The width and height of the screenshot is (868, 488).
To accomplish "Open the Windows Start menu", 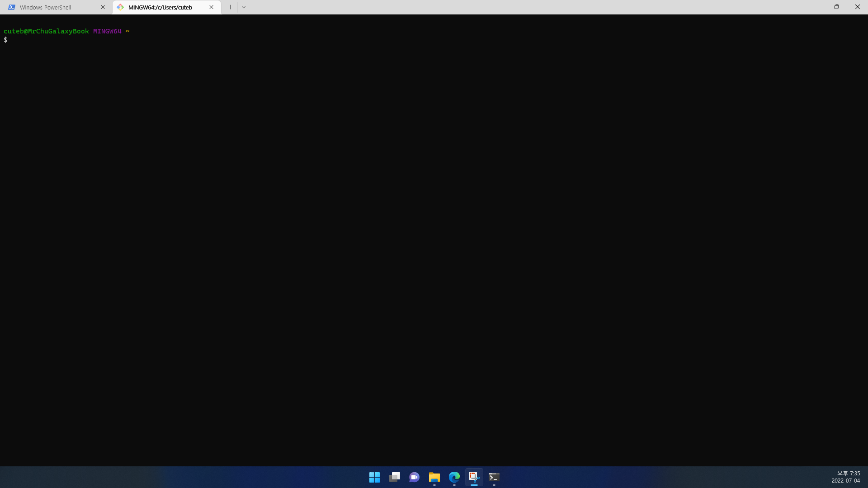I will pyautogui.click(x=374, y=477).
